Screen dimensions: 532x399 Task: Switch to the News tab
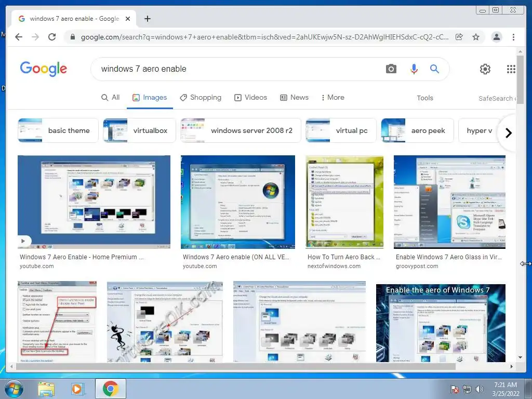click(294, 97)
